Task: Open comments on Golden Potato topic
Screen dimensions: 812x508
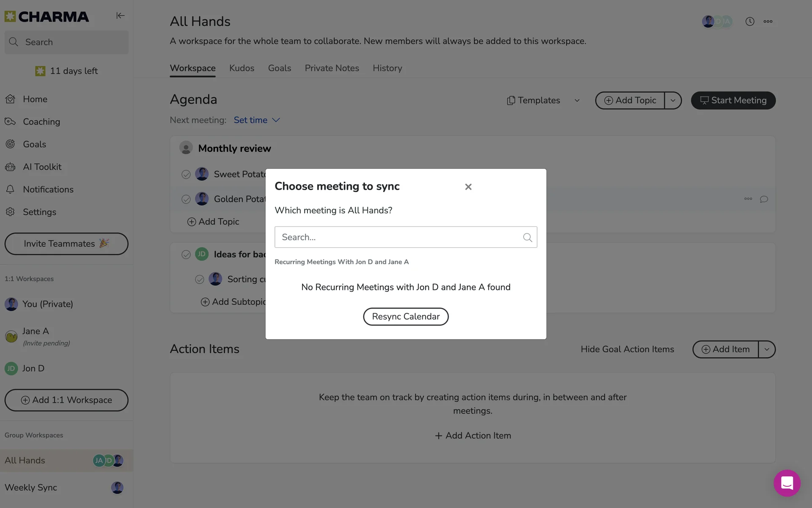Action: tap(763, 199)
